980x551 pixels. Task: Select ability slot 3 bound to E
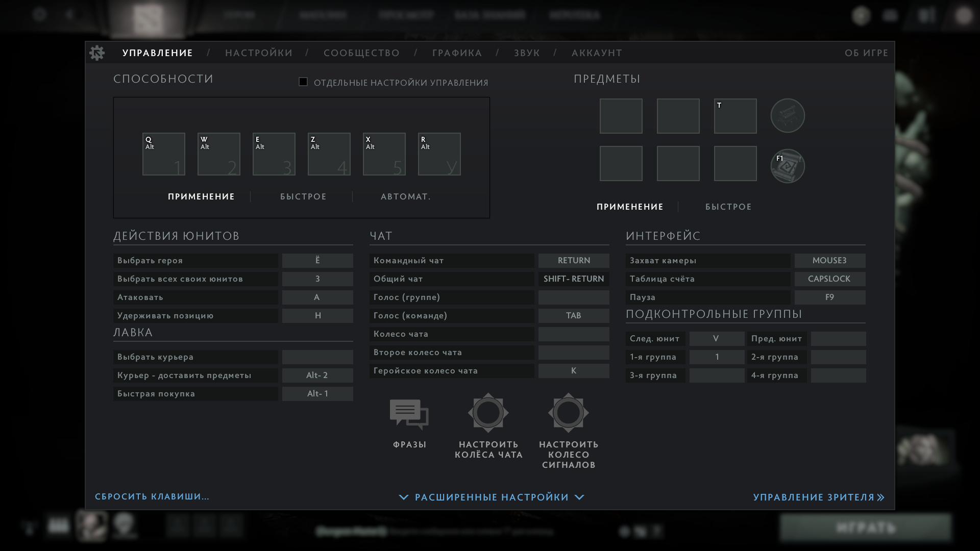(x=274, y=154)
